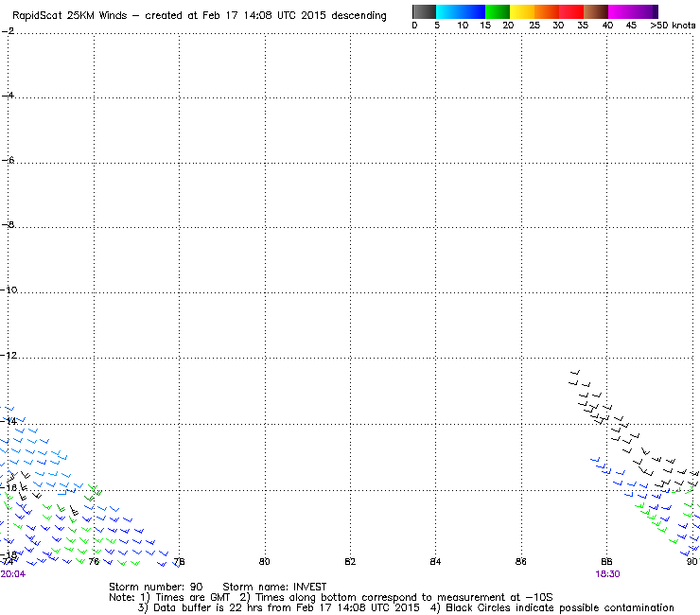
Task: Click the longitude label 78
Action: 179,561
